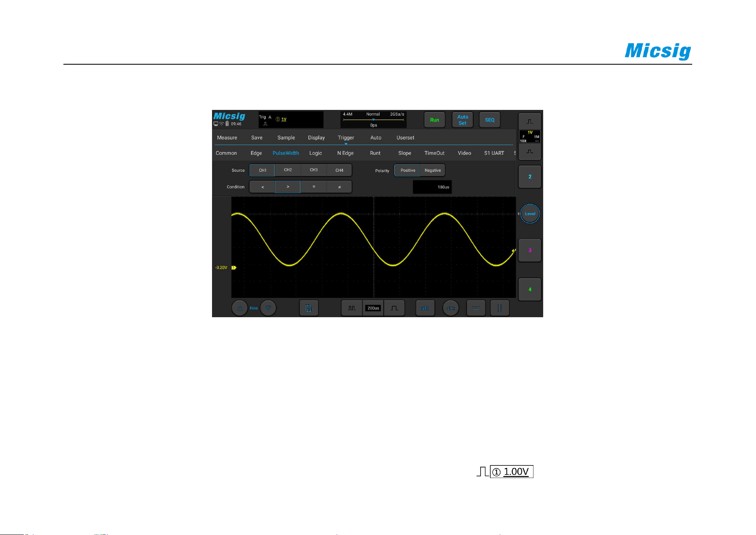This screenshot has height=535, width=756.
Task: Click the round Level trigger button
Action: (x=530, y=214)
